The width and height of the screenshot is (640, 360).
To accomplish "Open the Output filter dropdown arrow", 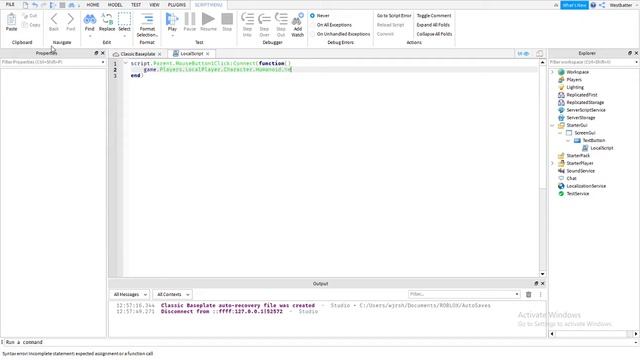I will 517,294.
